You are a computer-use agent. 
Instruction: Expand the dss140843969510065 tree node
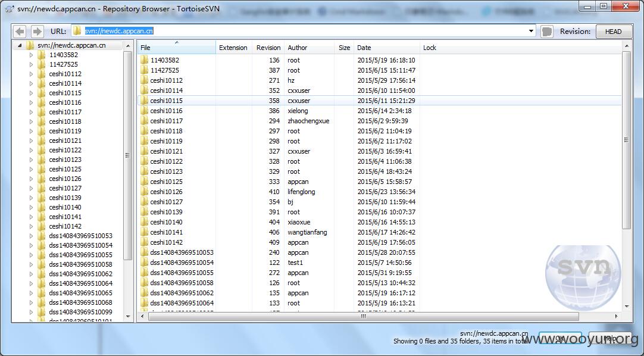31,293
